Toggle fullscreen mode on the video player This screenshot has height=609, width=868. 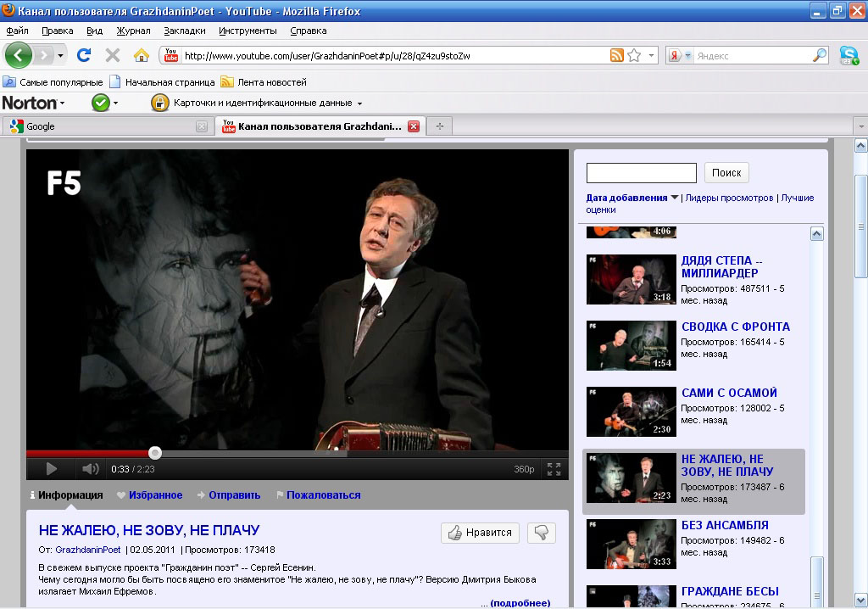554,469
